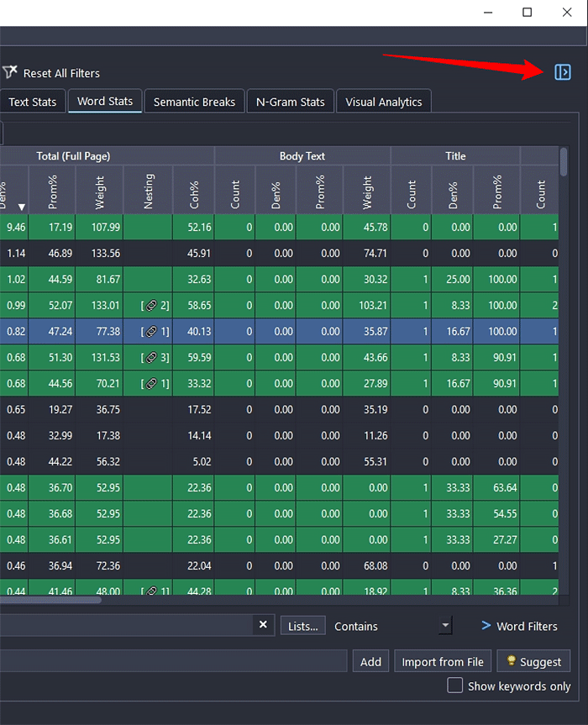Open the Lists... selector
Viewport: 588px width, 725px height.
302,626
